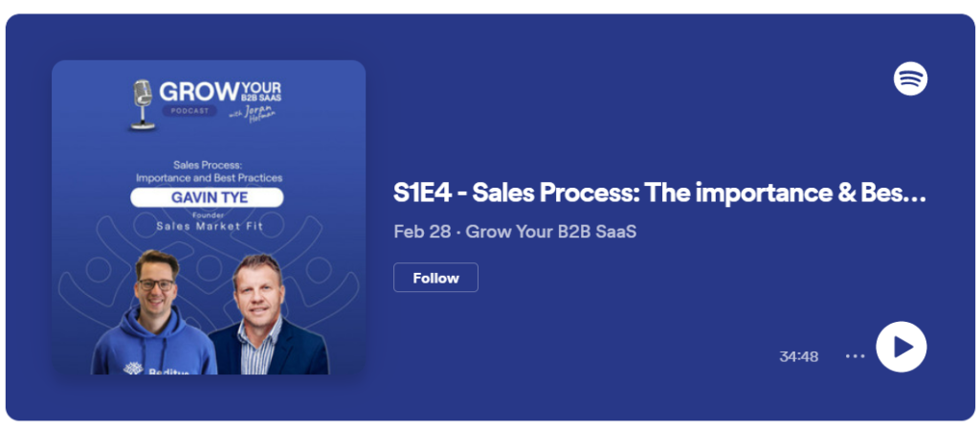This screenshot has width=980, height=431.
Task: Click the Feb 28 release date
Action: (422, 232)
